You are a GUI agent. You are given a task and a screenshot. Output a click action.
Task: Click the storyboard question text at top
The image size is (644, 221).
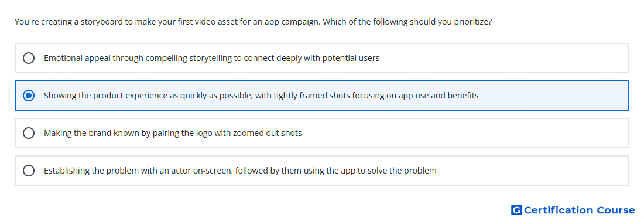pyautogui.click(x=253, y=22)
